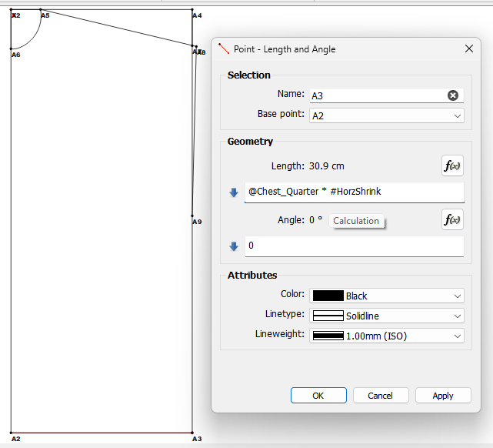The image size is (493, 448).
Task: Expand the Length formula field with the blue arrow
Action: [x=234, y=192]
